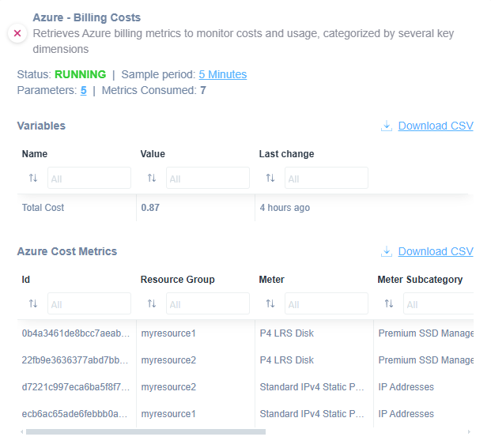
Task: Sort Variables by Name column
Action: pyautogui.click(x=33, y=178)
